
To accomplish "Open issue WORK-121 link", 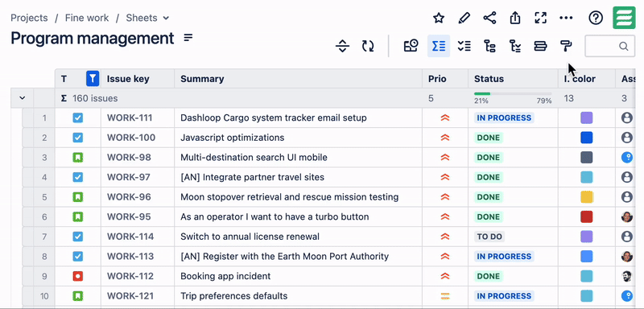I will [130, 296].
